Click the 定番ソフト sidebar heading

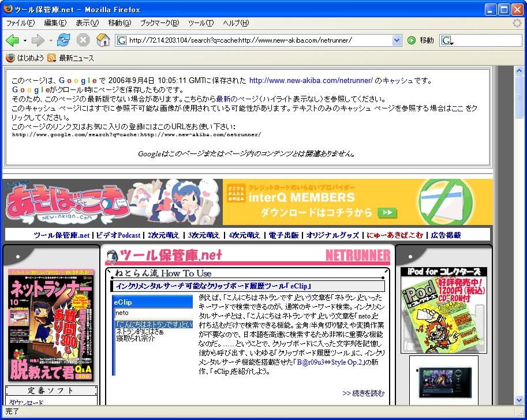[51, 391]
